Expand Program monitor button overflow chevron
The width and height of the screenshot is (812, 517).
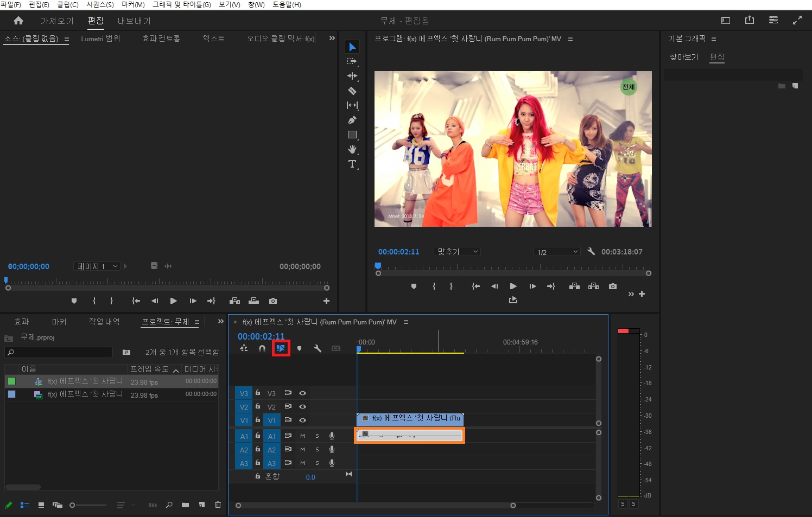(x=631, y=294)
